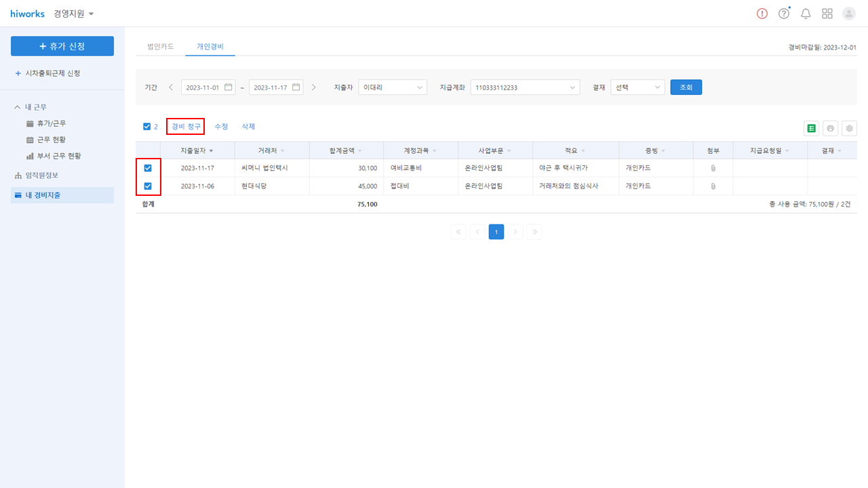Sort by 거래처 column
868x488 pixels.
pyautogui.click(x=271, y=150)
